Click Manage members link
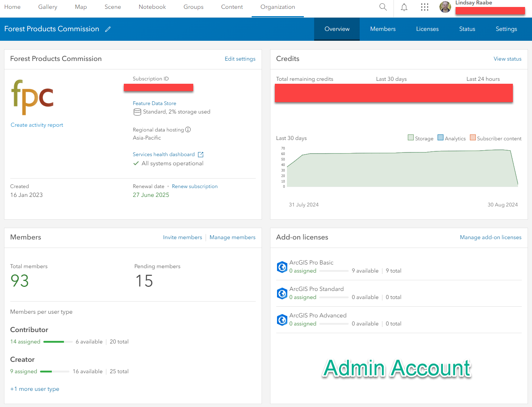Screen dimensions: 532x407 [233, 237]
